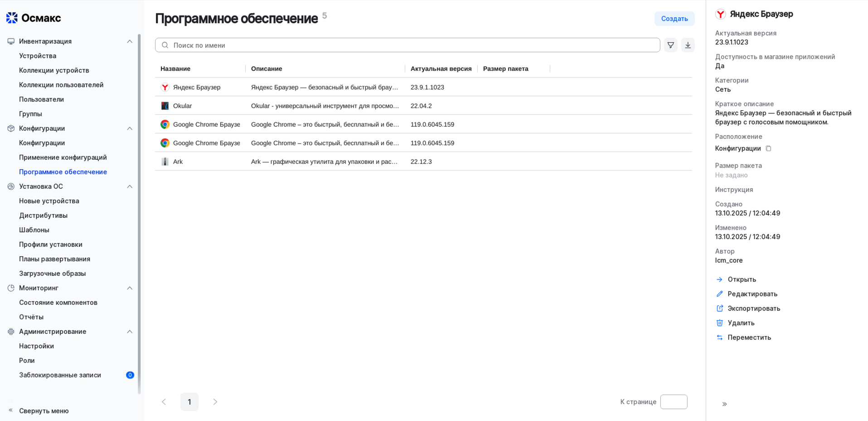The image size is (868, 421).
Task: Click the Ark icon in the table
Action: point(165,161)
